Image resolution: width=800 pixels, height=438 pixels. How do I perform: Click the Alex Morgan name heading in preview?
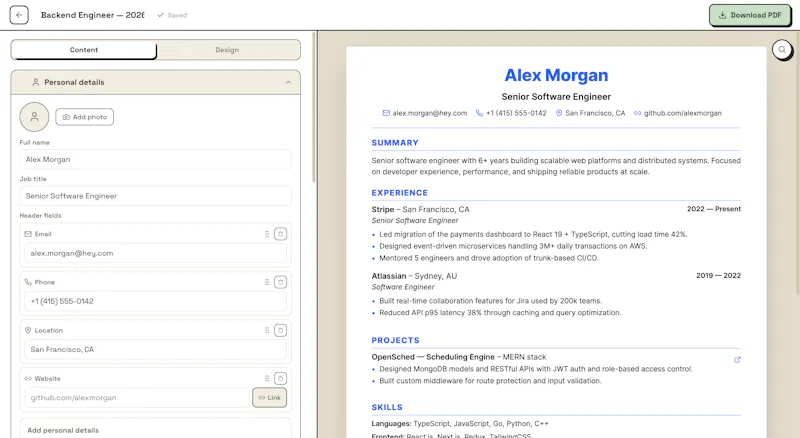pos(556,76)
